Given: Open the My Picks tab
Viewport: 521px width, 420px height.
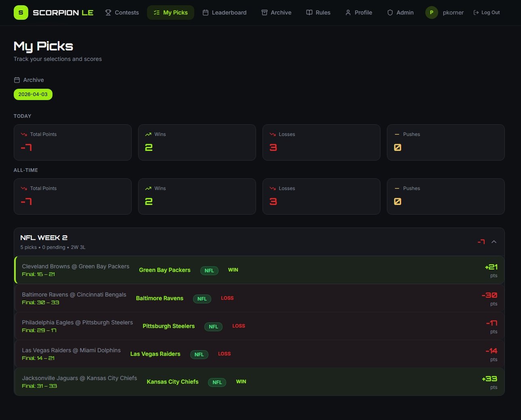Looking at the screenshot, I should [170, 13].
